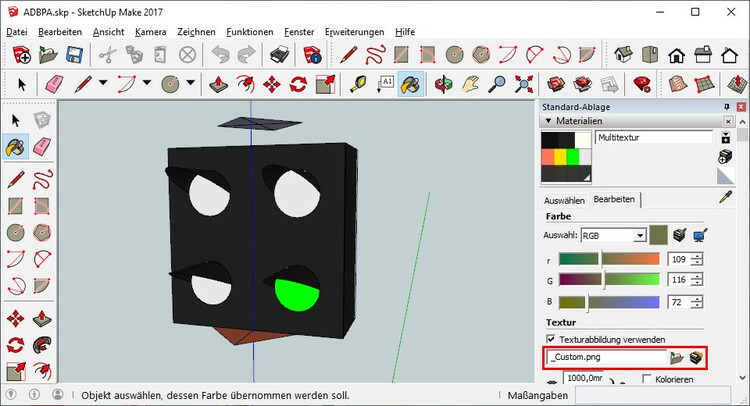The image size is (750, 406).
Task: Pin the Standard-Ablage tray panel
Action: 727,107
